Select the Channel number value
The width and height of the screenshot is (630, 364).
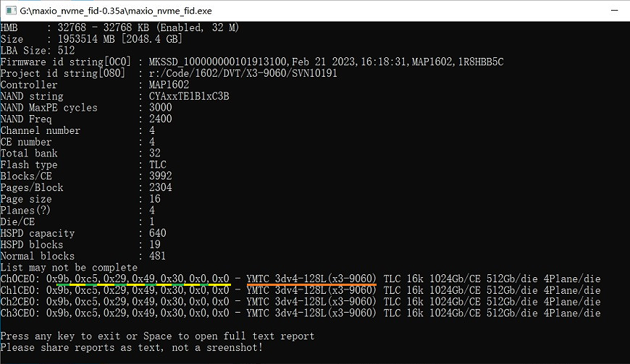(x=152, y=130)
